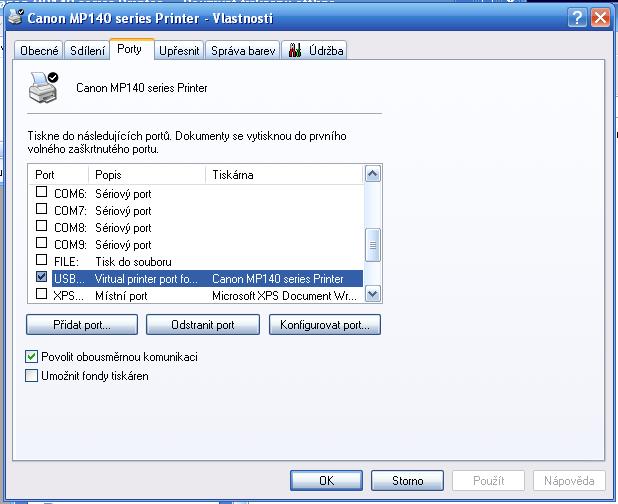This screenshot has height=504, width=618.
Task: Select the COM7 Sériový port row
Action: pyautogui.click(x=196, y=211)
